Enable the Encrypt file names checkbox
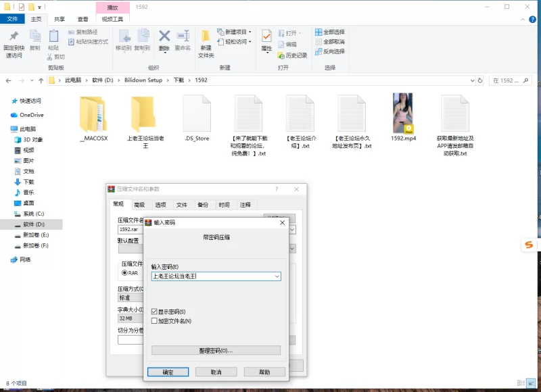541x392 pixels. (x=154, y=321)
